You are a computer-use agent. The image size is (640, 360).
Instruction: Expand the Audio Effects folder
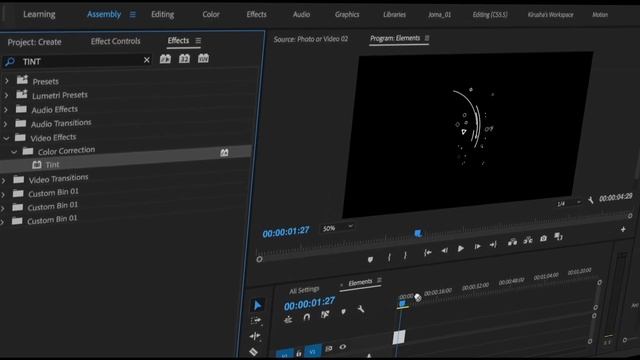[6, 110]
